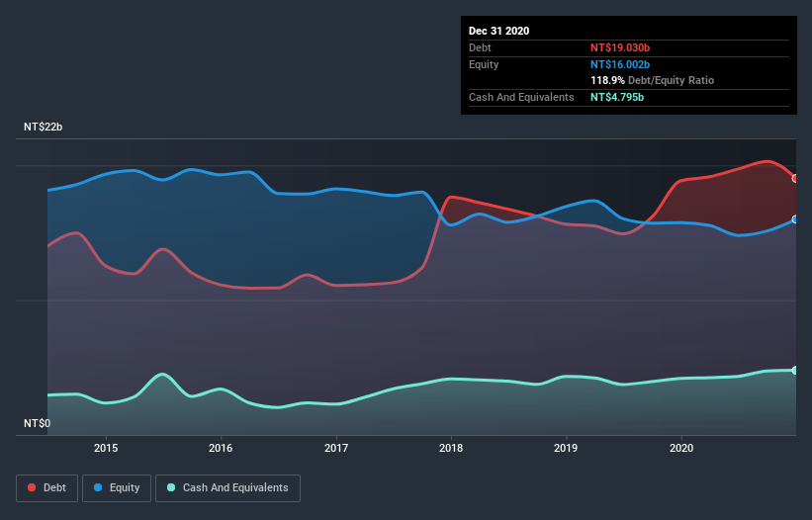The width and height of the screenshot is (812, 520).
Task: Click the blue Equity end data point
Action: [x=795, y=219]
